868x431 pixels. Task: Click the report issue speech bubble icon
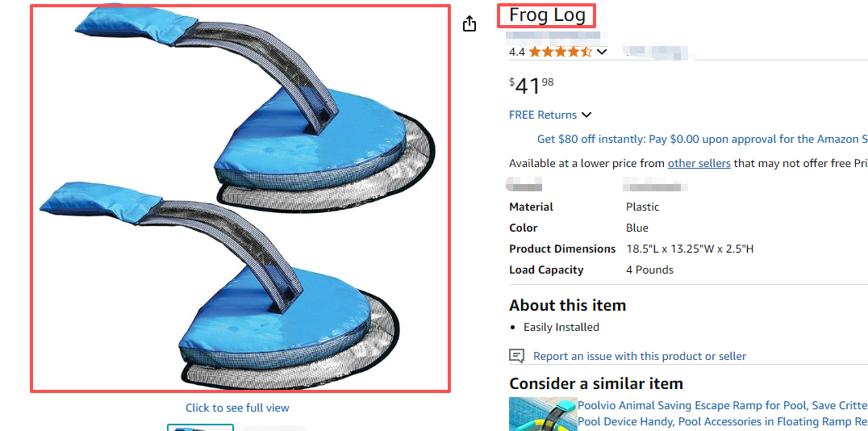pyautogui.click(x=516, y=356)
